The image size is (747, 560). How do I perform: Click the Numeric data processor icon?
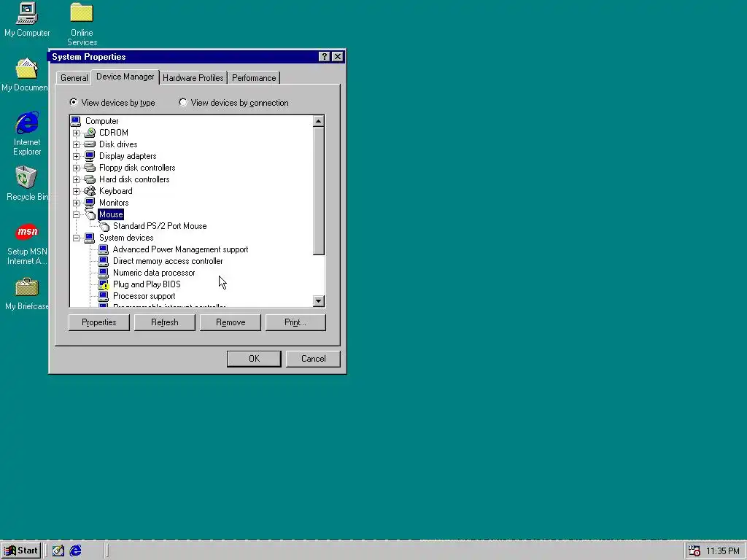[104, 273]
